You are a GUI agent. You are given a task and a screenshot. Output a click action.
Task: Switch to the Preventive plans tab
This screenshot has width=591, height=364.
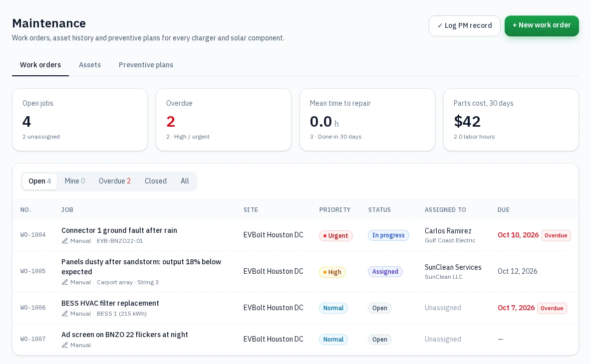click(x=146, y=65)
